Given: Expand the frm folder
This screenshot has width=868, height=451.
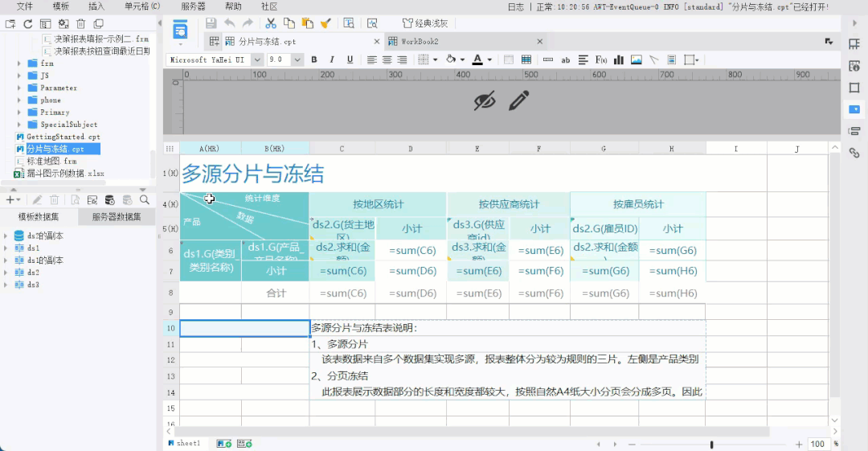Looking at the screenshot, I should pyautogui.click(x=18, y=64).
